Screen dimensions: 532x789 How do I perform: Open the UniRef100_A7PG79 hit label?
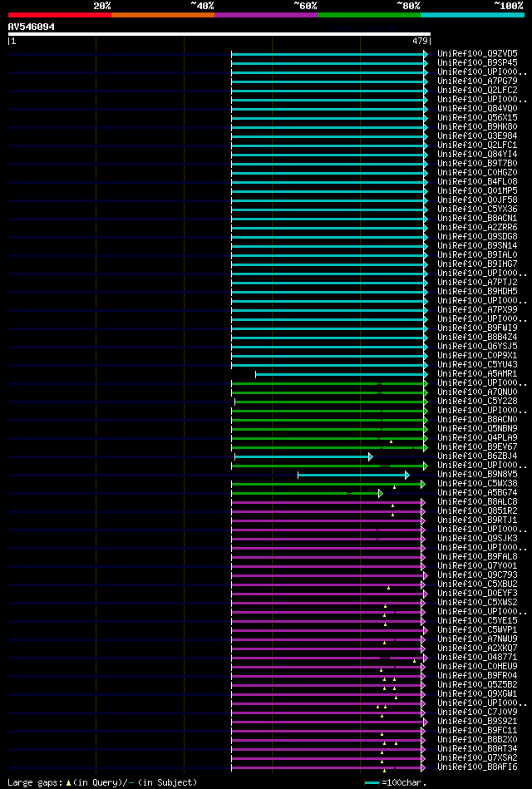coord(478,81)
